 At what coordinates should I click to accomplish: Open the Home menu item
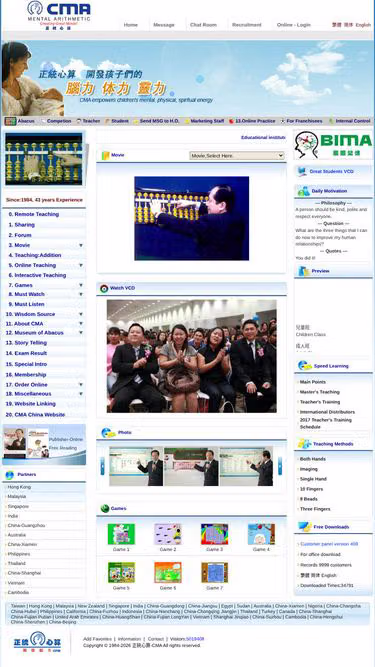click(x=131, y=25)
